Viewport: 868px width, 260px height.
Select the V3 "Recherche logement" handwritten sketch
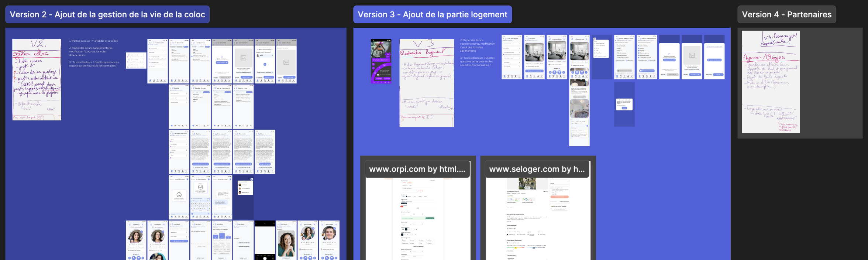click(427, 83)
